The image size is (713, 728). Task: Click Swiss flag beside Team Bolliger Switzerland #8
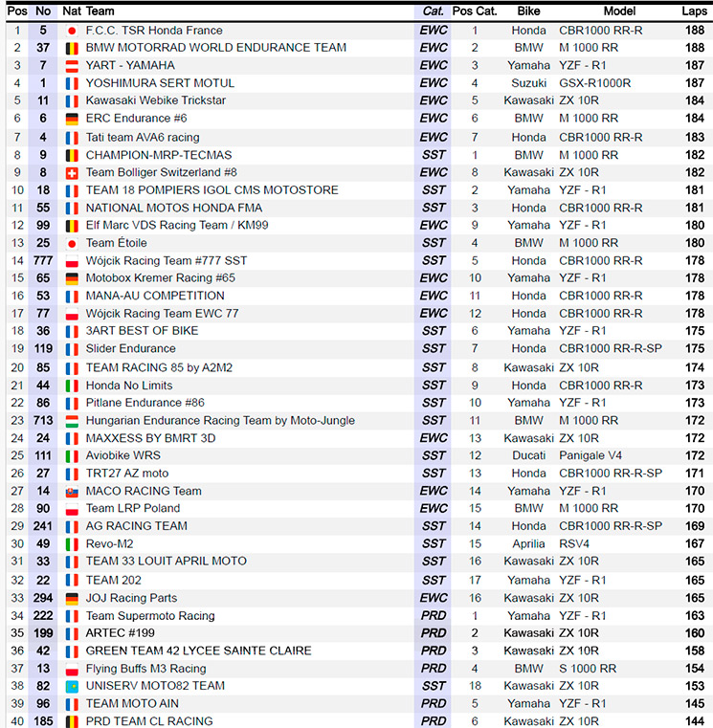72,173
